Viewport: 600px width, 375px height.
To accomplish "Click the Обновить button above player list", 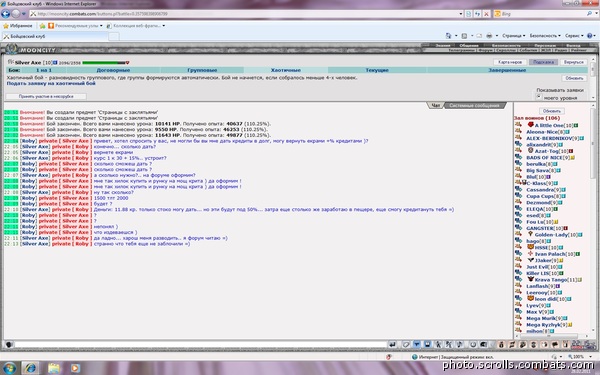I will click(x=551, y=111).
